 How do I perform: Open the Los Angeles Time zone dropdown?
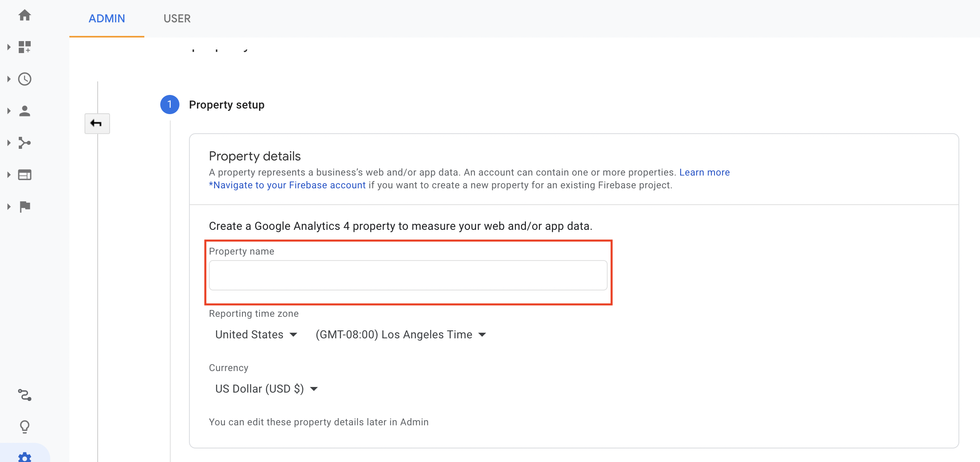(x=400, y=334)
